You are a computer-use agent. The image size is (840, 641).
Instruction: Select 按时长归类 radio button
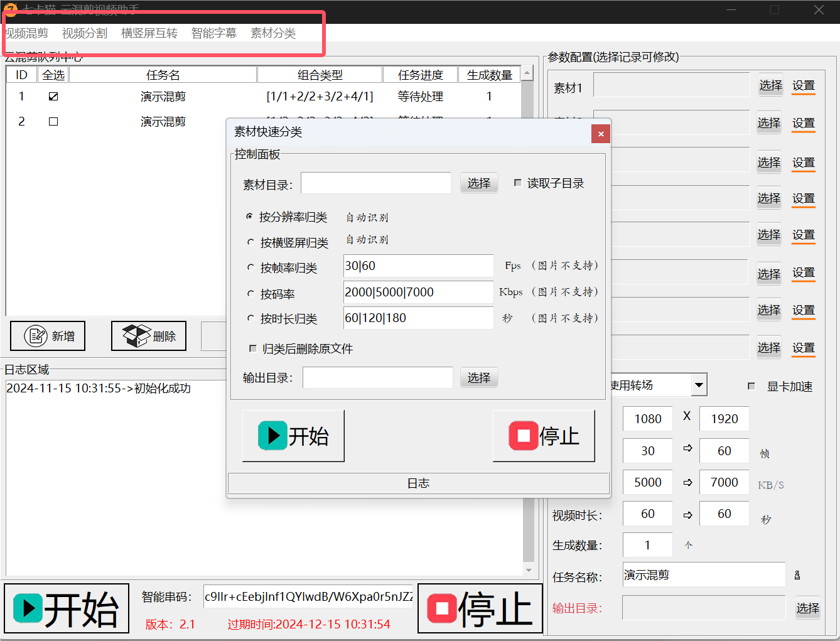click(x=250, y=318)
